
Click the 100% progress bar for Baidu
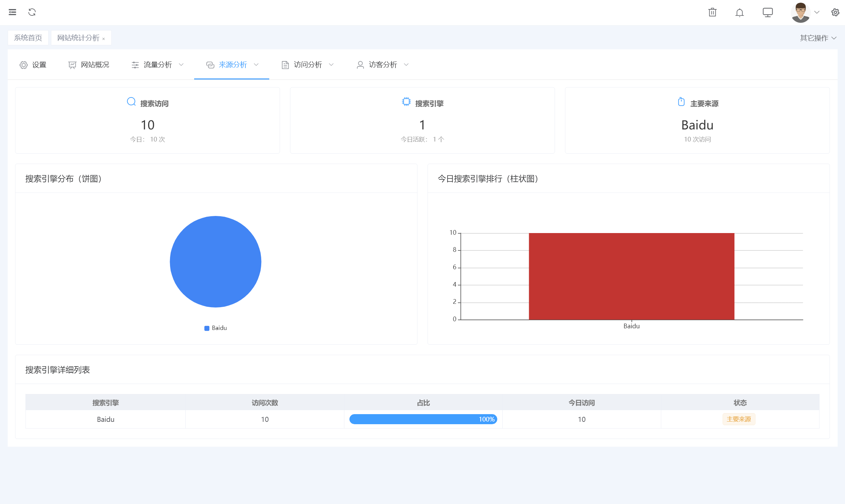coord(423,419)
